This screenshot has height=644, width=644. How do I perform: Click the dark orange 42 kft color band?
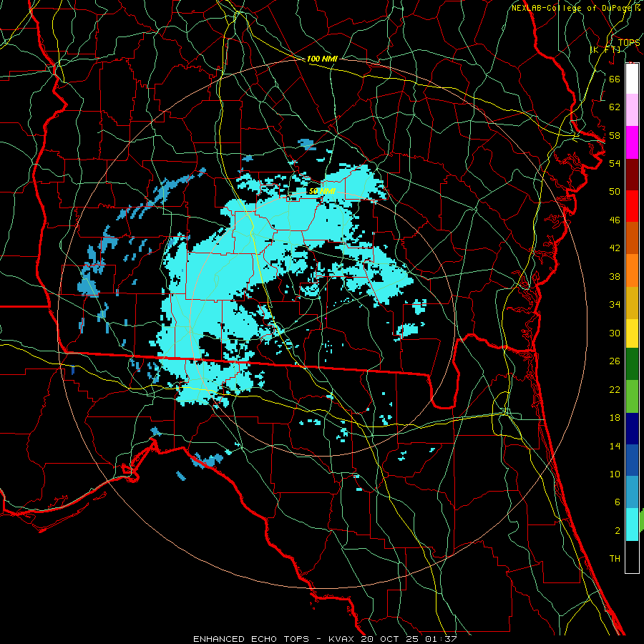(632, 238)
